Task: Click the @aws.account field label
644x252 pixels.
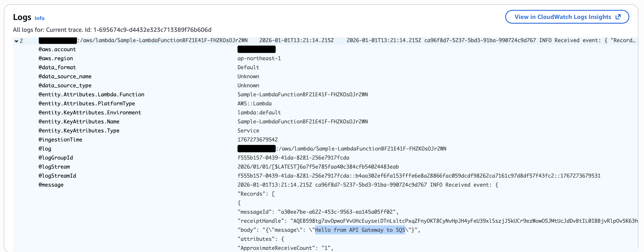Action: point(57,49)
